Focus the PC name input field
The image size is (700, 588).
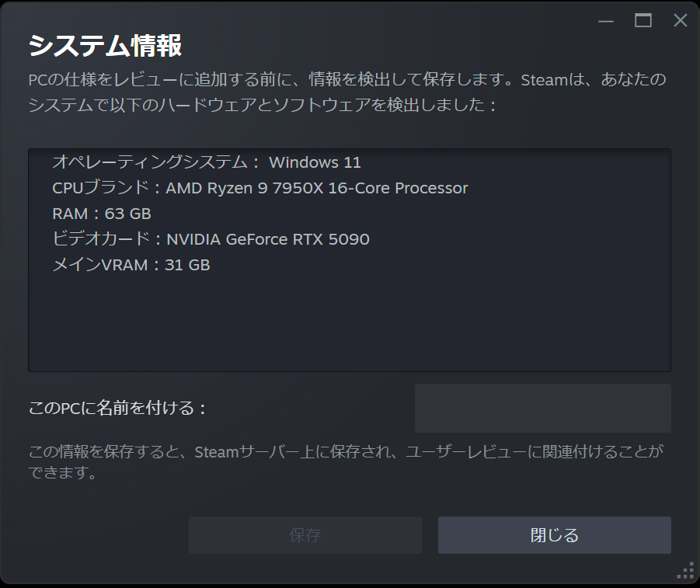[542, 408]
